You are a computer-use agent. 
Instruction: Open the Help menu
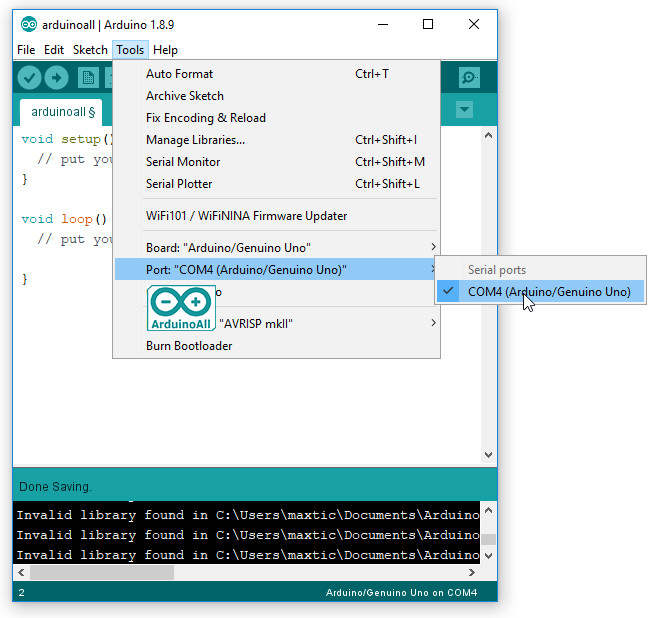(165, 50)
